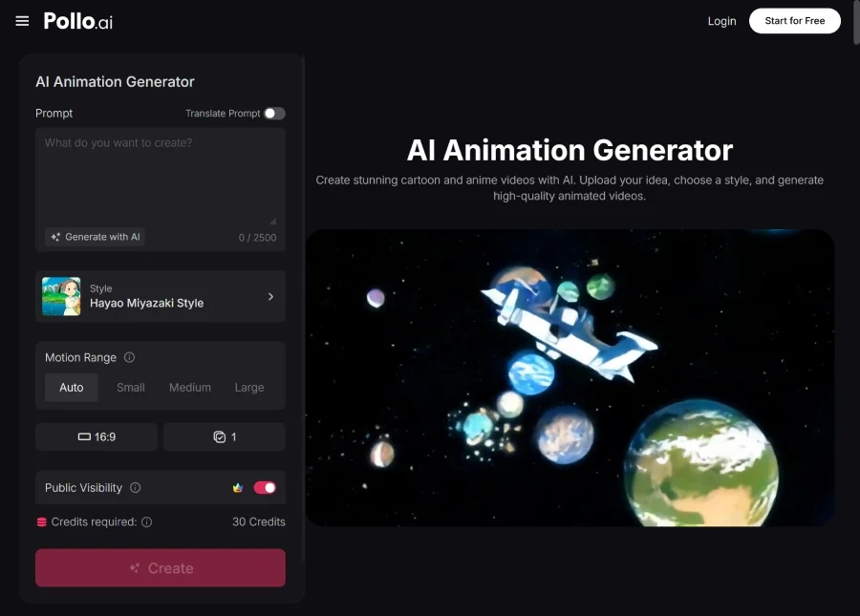This screenshot has height=616, width=860.
Task: Click the page vertical scrollbar
Action: point(856,22)
